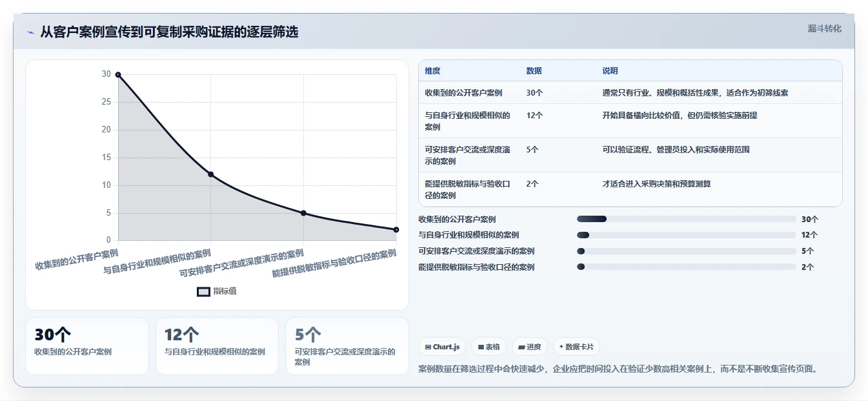Click the progress bar for 与自身行业和规模相似的案例
The image size is (868, 401).
pos(686,235)
